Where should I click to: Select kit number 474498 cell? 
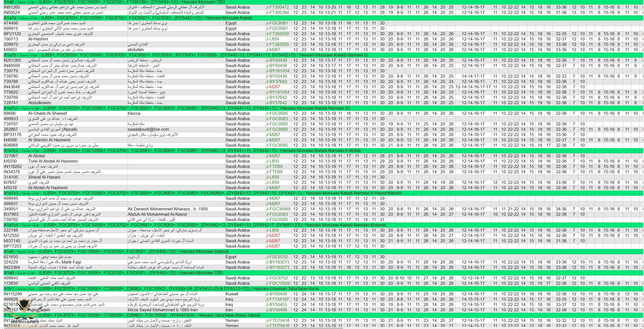point(11,23)
